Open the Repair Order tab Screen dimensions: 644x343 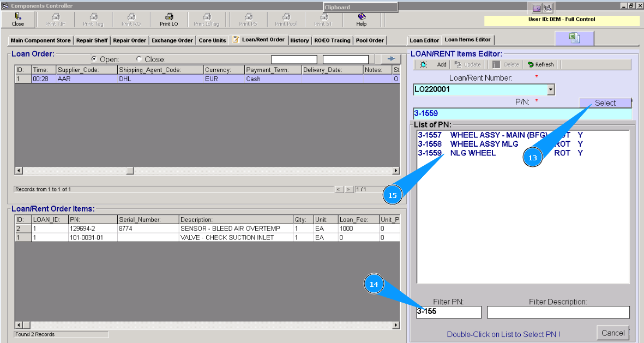coord(129,40)
